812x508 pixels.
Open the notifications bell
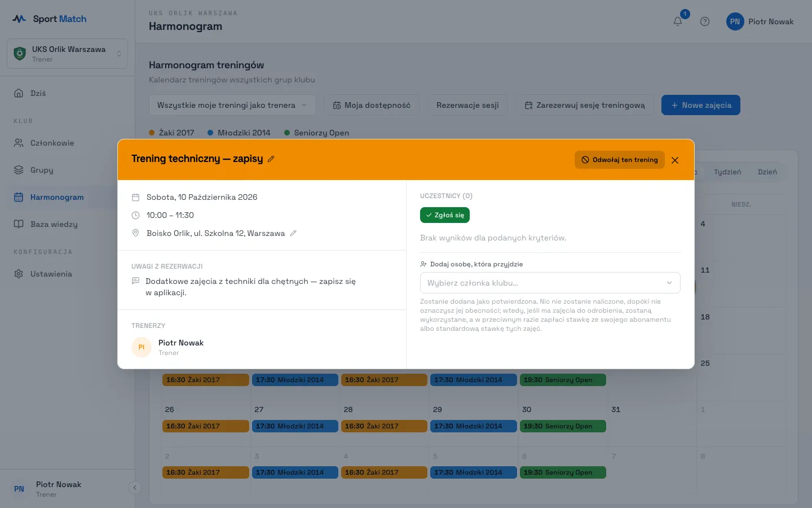click(x=678, y=21)
